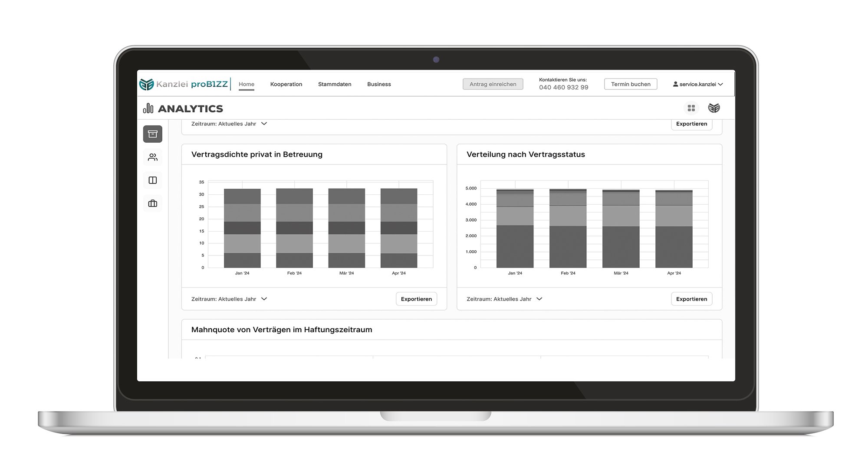Open Zeitraum dropdown in the top card
868x468 pixels.
tap(229, 124)
